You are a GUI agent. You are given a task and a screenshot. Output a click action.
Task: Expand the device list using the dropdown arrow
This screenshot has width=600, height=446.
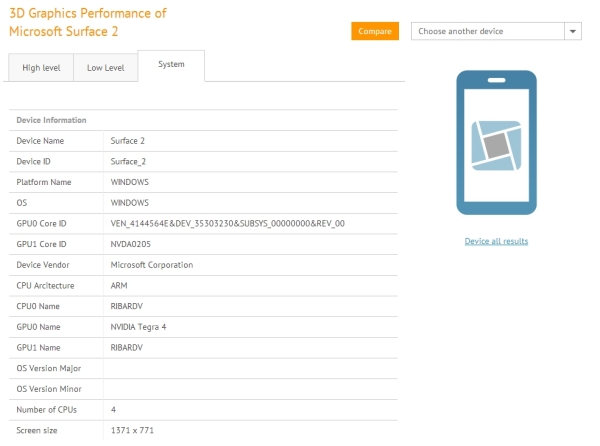click(x=573, y=31)
